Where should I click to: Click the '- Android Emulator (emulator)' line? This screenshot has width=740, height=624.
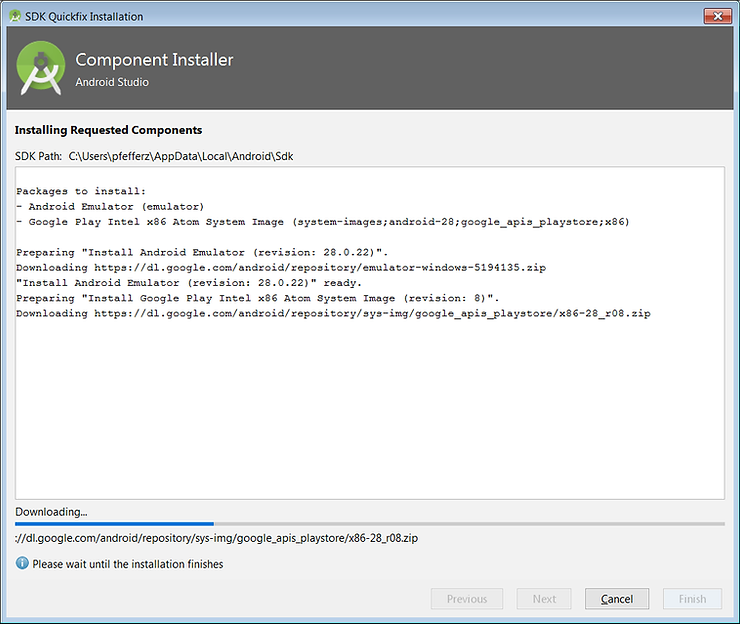[110, 207]
